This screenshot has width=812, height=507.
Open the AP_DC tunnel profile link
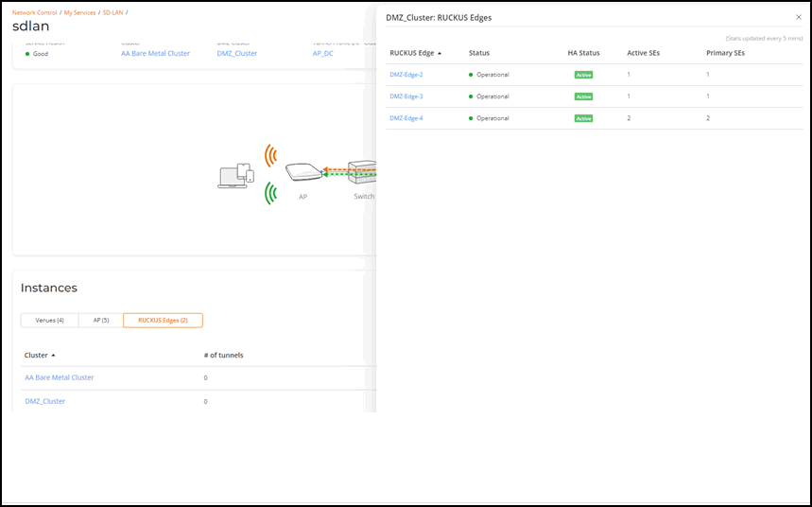click(322, 54)
